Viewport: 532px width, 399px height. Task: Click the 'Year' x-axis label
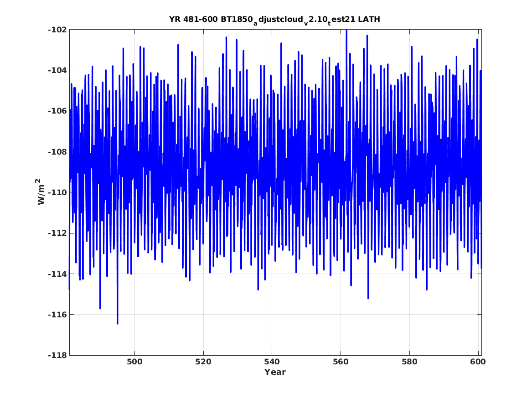click(x=275, y=372)
